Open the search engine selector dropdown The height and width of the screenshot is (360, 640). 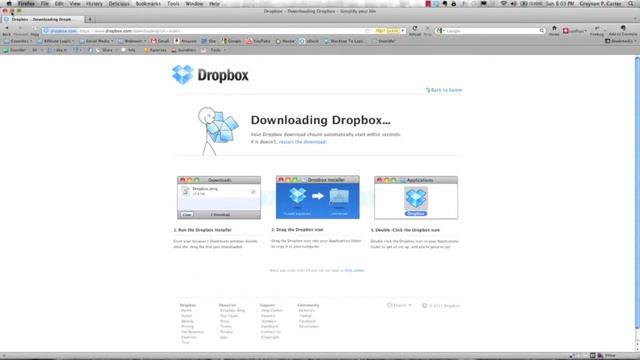[440, 31]
